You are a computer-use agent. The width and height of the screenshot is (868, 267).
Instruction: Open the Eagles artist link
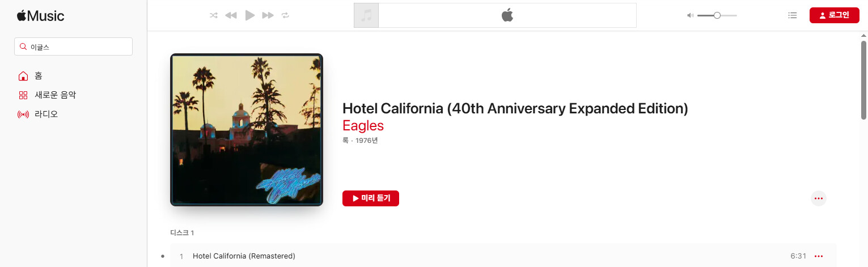point(363,126)
